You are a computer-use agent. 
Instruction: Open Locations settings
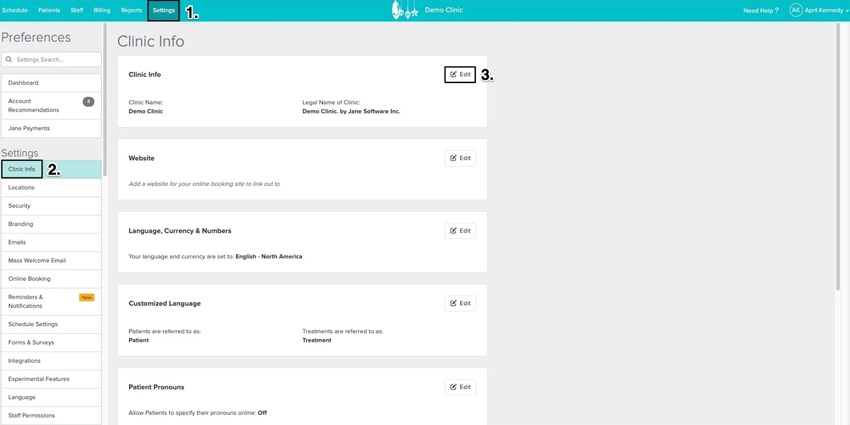tap(51, 188)
